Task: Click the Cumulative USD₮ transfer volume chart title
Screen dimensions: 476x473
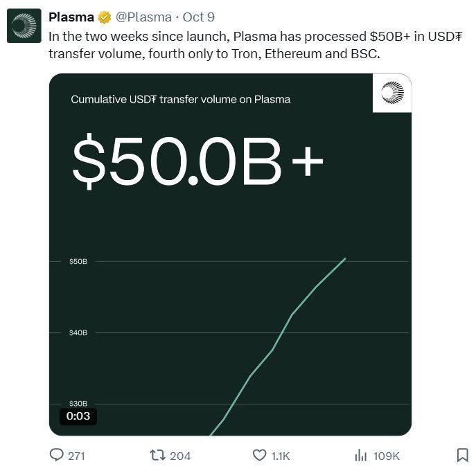Action: pyautogui.click(x=180, y=100)
